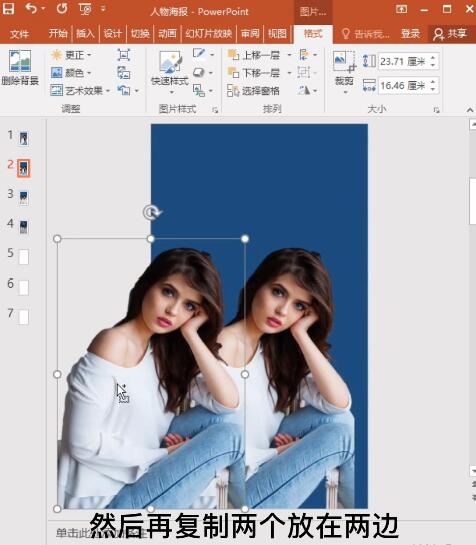Click the Group objects icon
The image size is (476, 545).
(304, 73)
